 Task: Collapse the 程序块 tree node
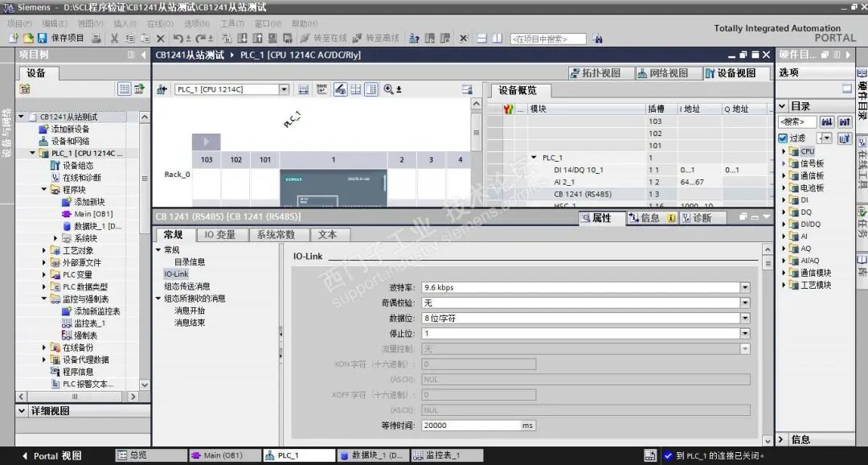click(x=44, y=190)
